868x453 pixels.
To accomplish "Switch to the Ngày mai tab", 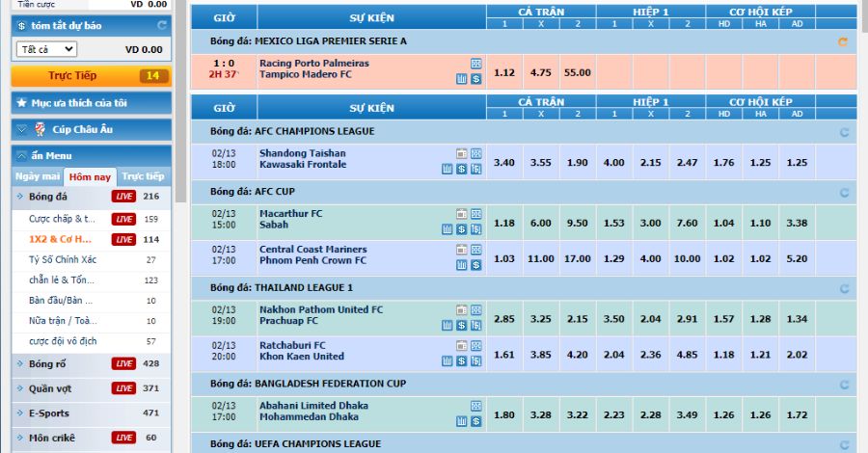I will [38, 176].
